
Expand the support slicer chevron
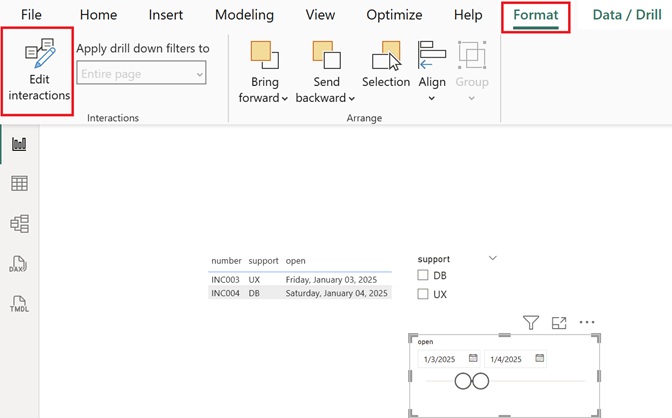click(x=493, y=258)
